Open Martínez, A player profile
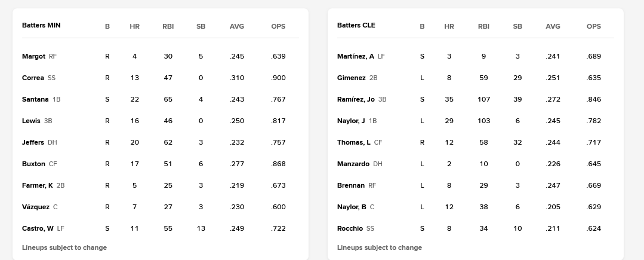The image size is (644, 260). (356, 56)
